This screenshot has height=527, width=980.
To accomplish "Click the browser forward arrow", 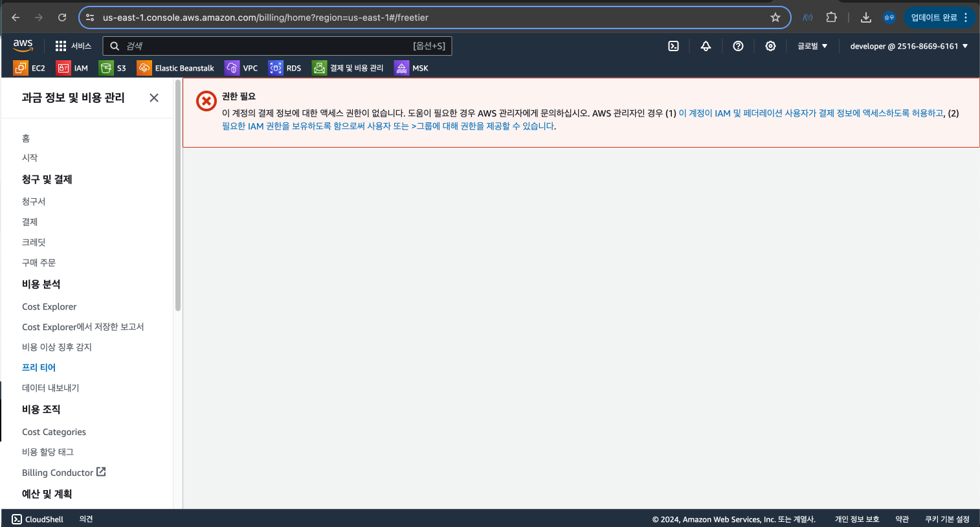I will 39,17.
